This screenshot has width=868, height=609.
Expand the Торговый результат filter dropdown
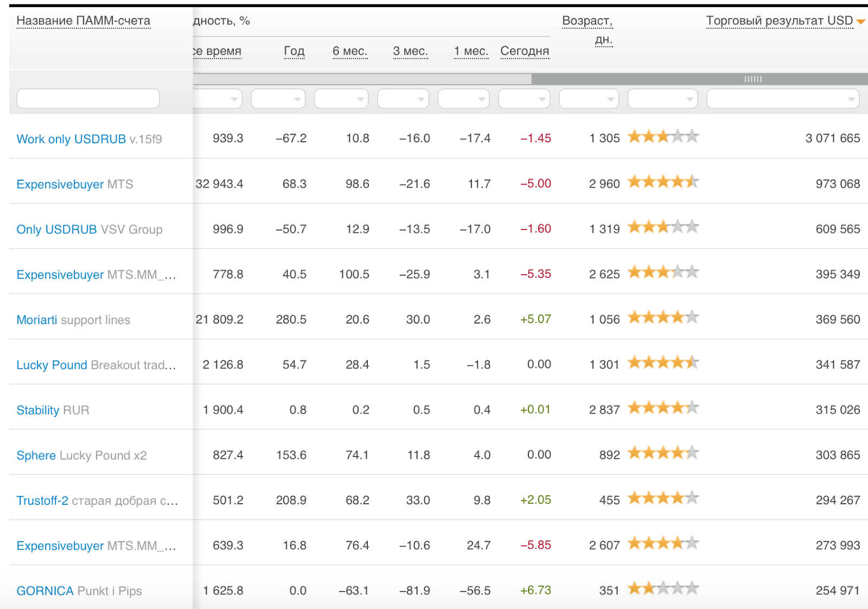pyautogui.click(x=783, y=99)
